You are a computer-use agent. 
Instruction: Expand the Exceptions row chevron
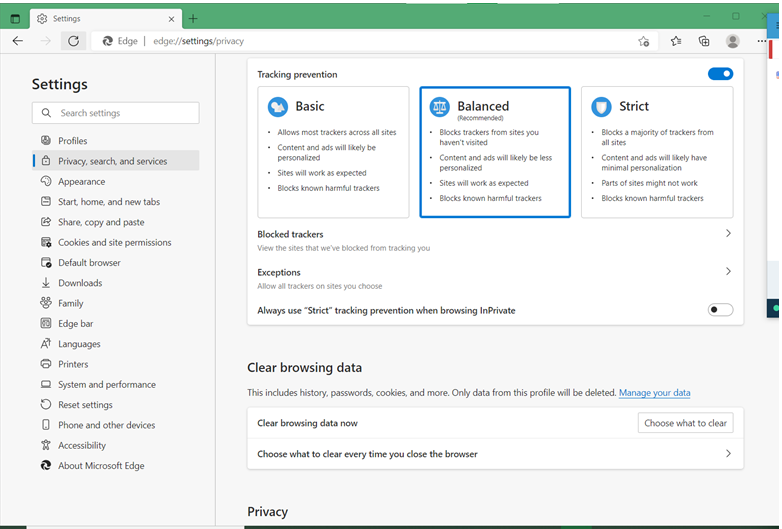(x=728, y=271)
